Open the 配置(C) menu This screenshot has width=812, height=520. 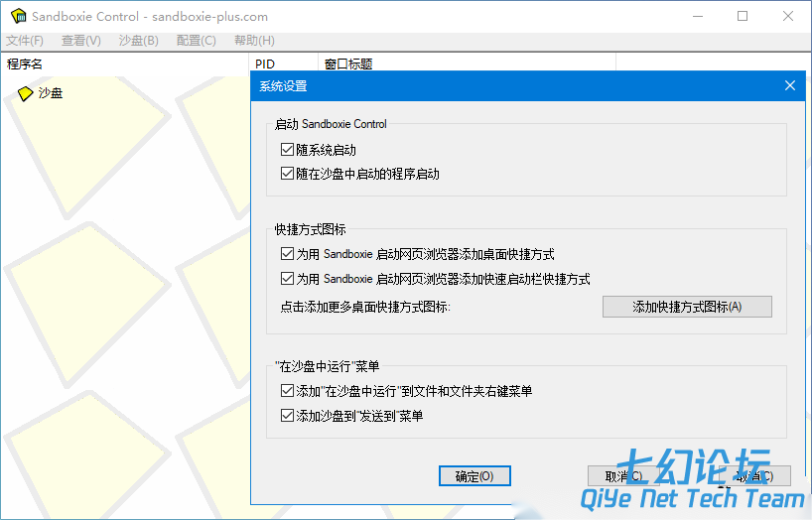pos(196,41)
